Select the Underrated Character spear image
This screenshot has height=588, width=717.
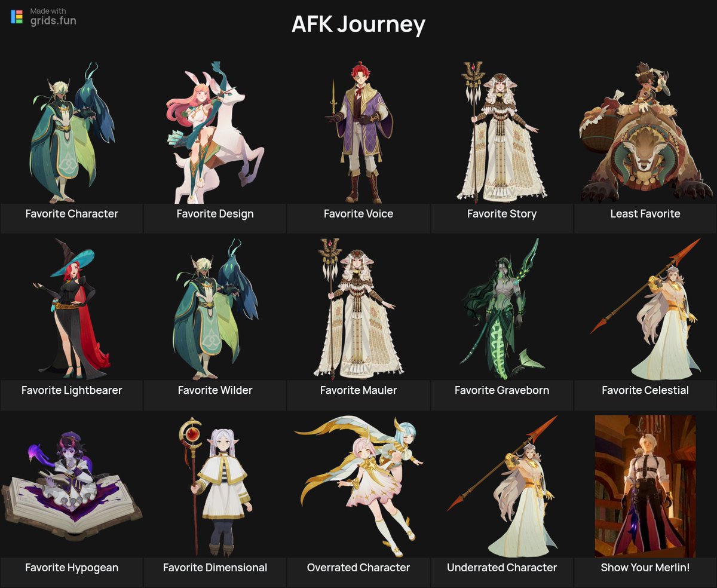pyautogui.click(x=502, y=486)
